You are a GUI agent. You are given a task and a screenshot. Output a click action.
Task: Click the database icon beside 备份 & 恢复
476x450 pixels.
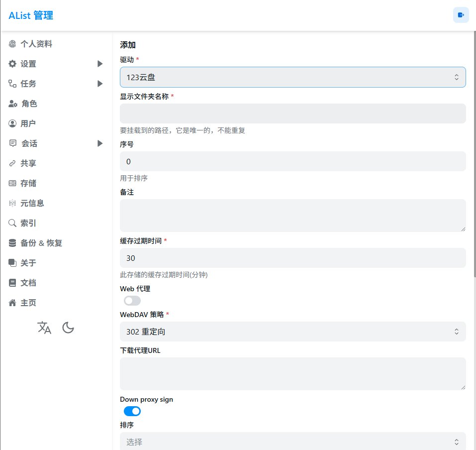click(x=12, y=243)
